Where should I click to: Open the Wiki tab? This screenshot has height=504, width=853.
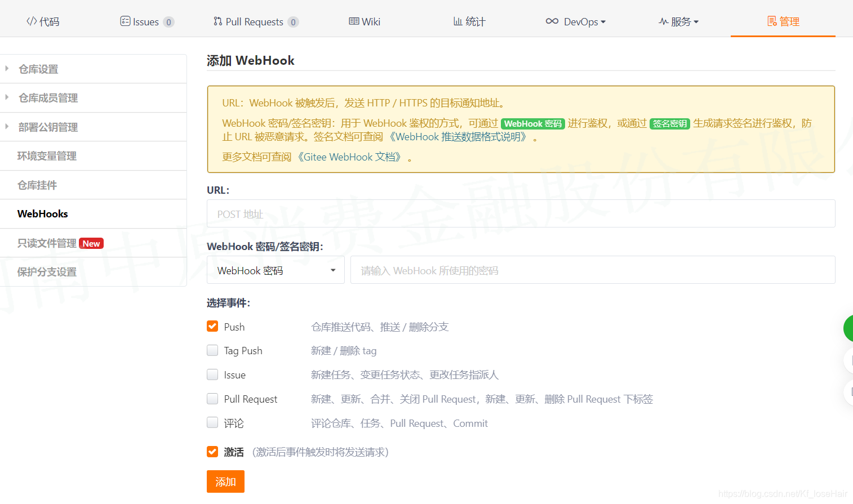coord(365,21)
